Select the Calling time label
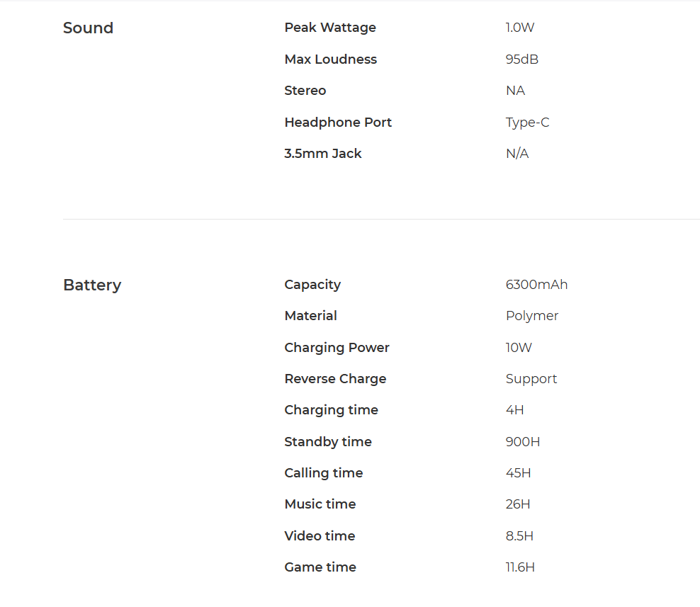Image resolution: width=700 pixels, height=607 pixels. [x=323, y=473]
